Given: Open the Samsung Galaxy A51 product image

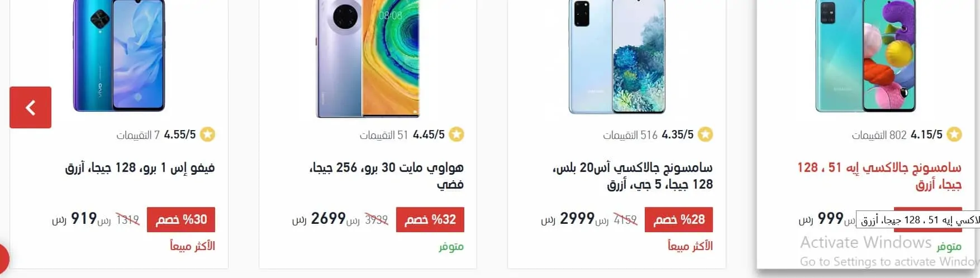Looking at the screenshot, I should pyautogui.click(x=865, y=56).
